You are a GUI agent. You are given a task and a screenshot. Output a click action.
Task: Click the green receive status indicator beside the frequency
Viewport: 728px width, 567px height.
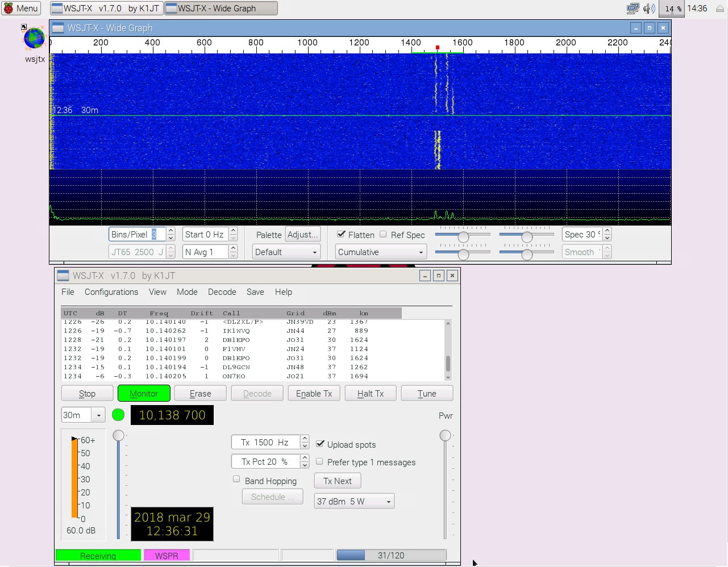click(118, 415)
